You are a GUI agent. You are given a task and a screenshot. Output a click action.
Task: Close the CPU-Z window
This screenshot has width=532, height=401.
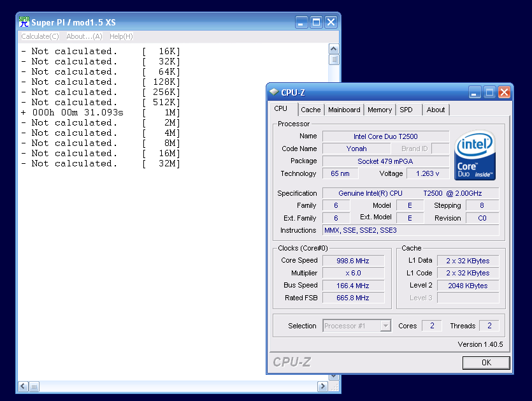point(505,92)
